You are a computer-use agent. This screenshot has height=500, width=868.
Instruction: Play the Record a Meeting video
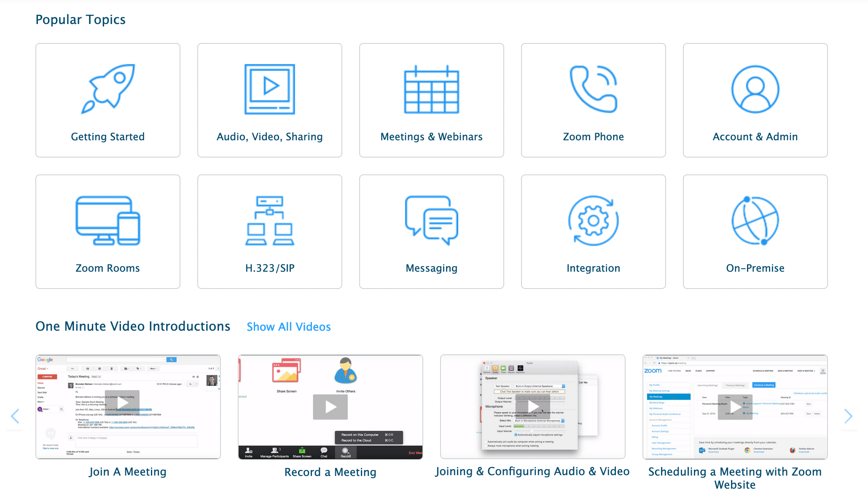click(330, 407)
